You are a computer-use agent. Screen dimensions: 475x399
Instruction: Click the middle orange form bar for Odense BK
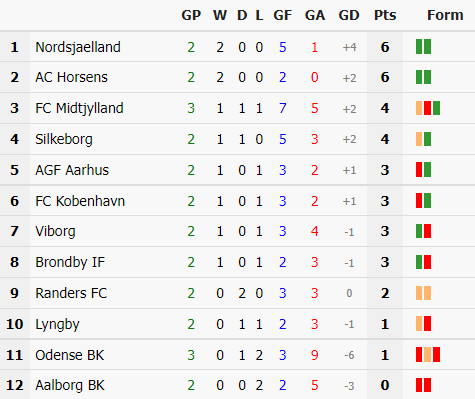click(x=428, y=355)
